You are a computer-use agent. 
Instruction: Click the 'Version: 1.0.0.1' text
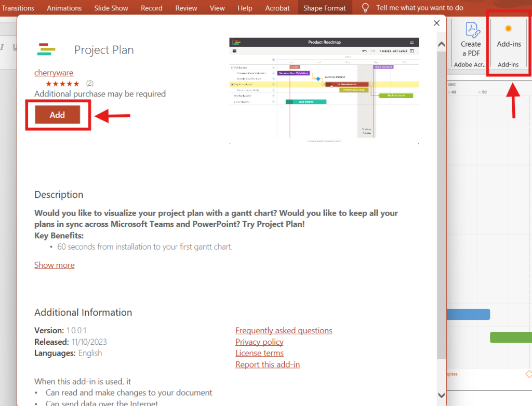(60, 330)
